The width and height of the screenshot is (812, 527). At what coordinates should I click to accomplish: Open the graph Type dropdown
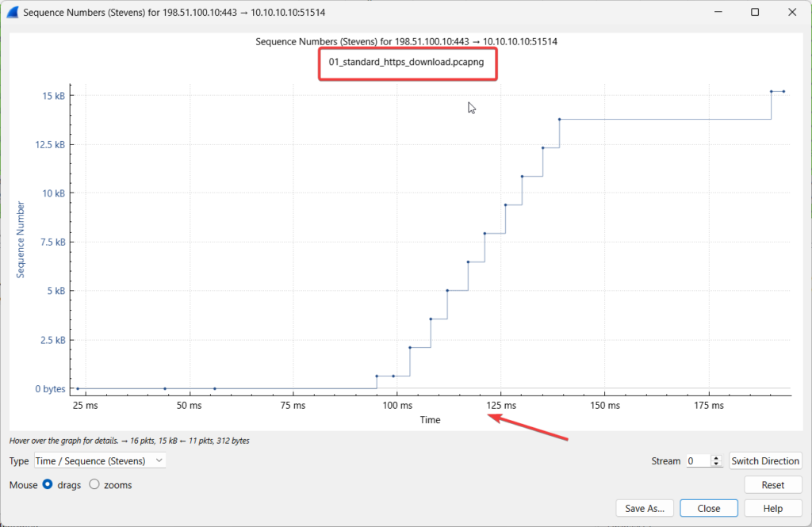[x=100, y=460]
